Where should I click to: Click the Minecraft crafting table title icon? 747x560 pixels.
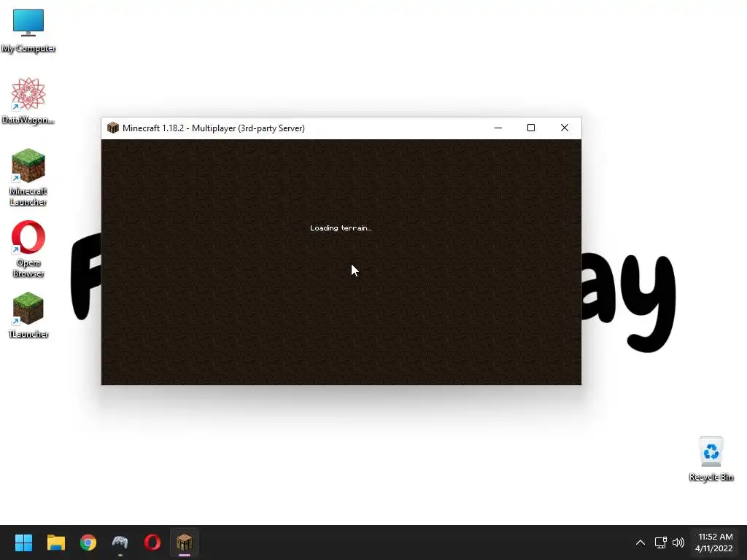tap(112, 128)
